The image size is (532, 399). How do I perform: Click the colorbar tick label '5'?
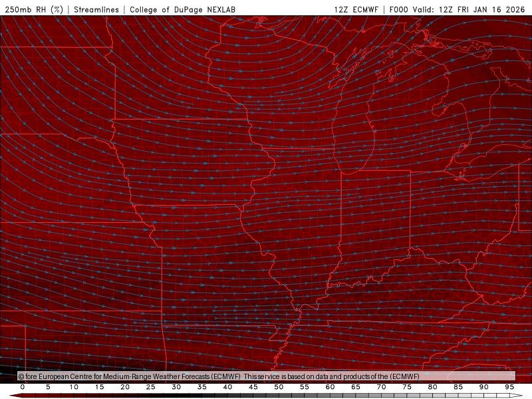(48, 387)
